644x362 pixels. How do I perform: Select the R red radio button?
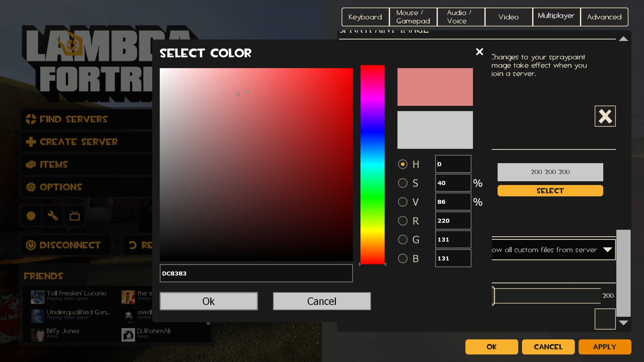click(x=403, y=221)
